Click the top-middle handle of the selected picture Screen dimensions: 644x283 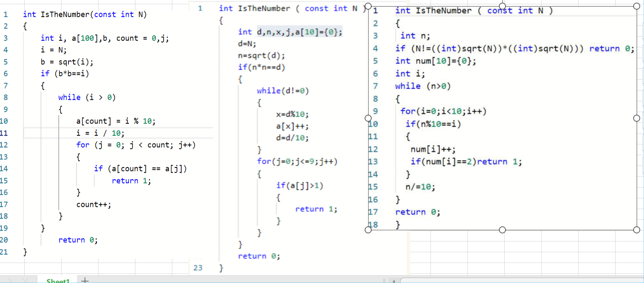[x=502, y=6]
